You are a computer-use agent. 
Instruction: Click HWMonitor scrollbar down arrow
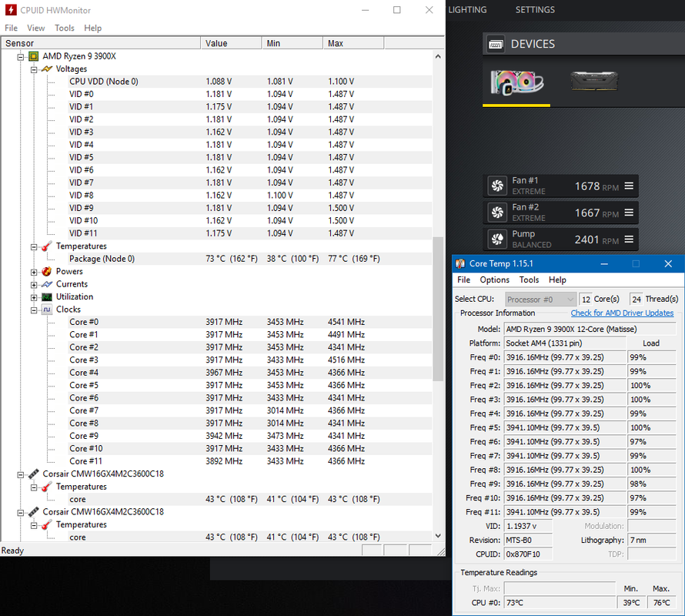pyautogui.click(x=438, y=536)
